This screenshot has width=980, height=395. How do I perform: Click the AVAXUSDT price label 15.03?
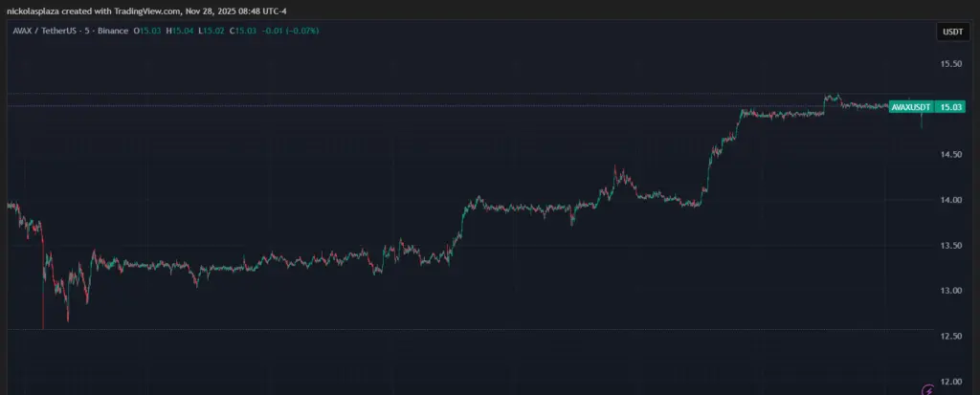click(x=926, y=107)
